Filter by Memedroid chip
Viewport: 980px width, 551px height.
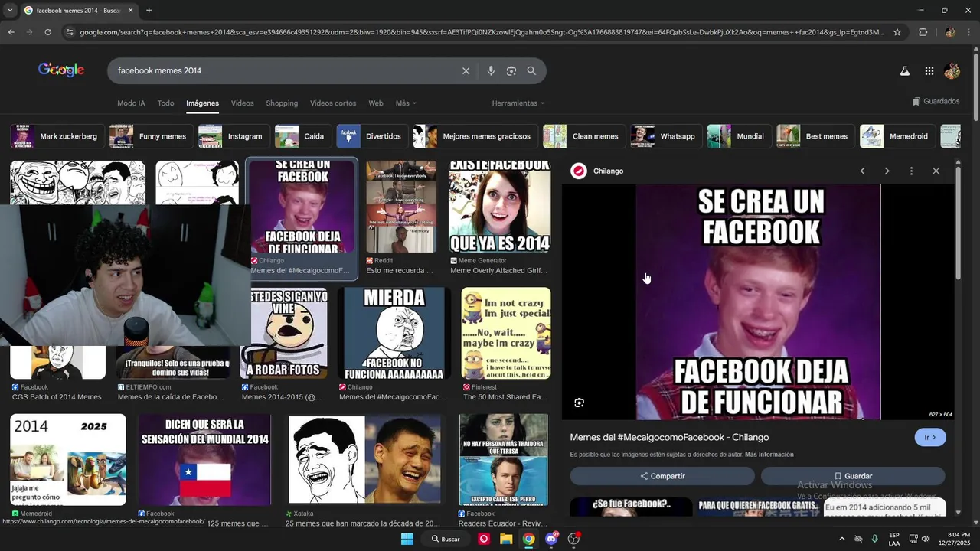[x=897, y=136]
